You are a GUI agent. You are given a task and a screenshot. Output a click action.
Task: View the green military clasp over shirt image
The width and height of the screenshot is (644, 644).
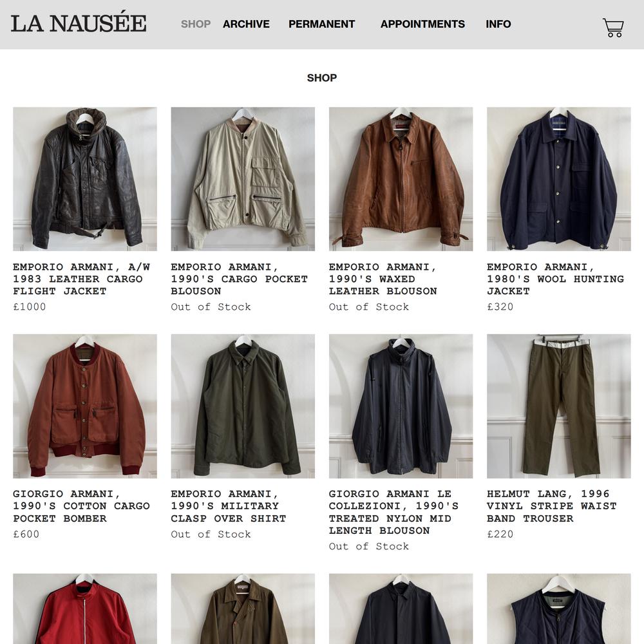tap(243, 406)
